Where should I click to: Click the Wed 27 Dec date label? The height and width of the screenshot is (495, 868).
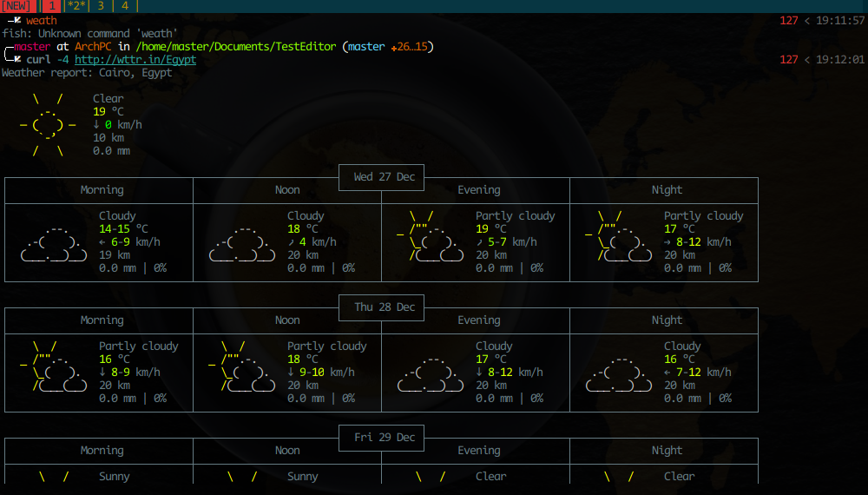coord(384,177)
